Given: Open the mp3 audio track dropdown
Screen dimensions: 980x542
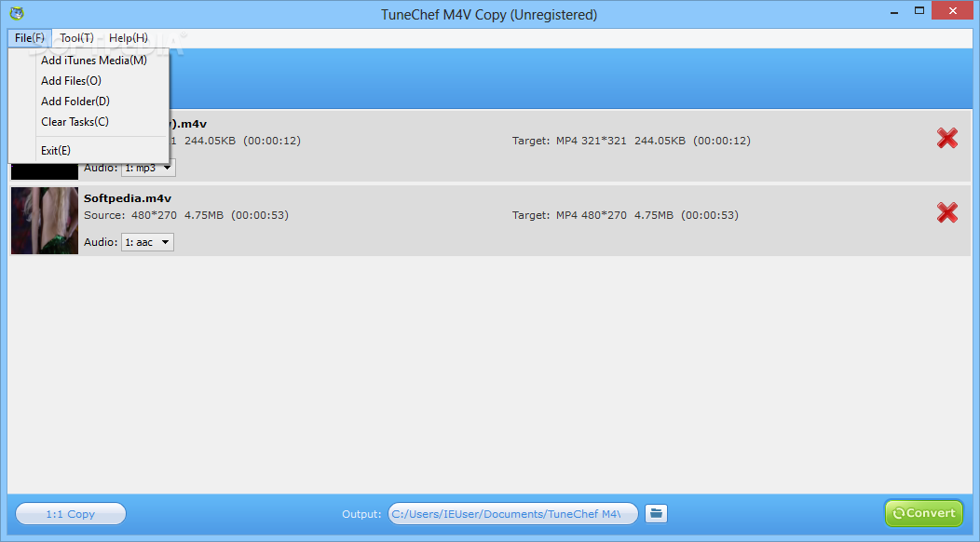Looking at the screenshot, I should click(x=148, y=168).
